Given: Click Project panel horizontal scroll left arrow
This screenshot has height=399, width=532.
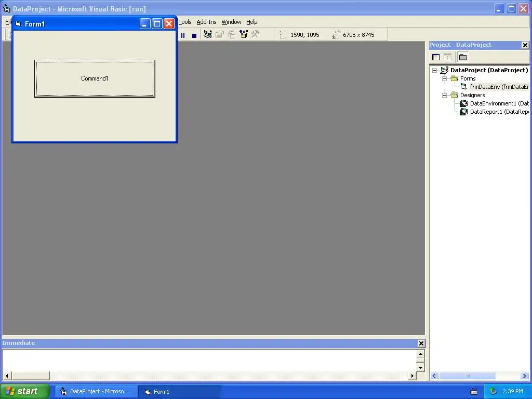Looking at the screenshot, I should coord(434,376).
